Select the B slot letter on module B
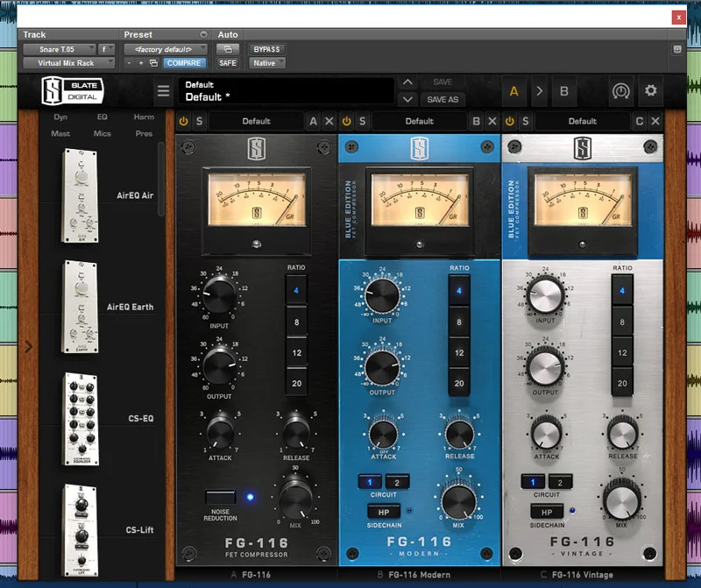701x588 pixels. (x=477, y=121)
